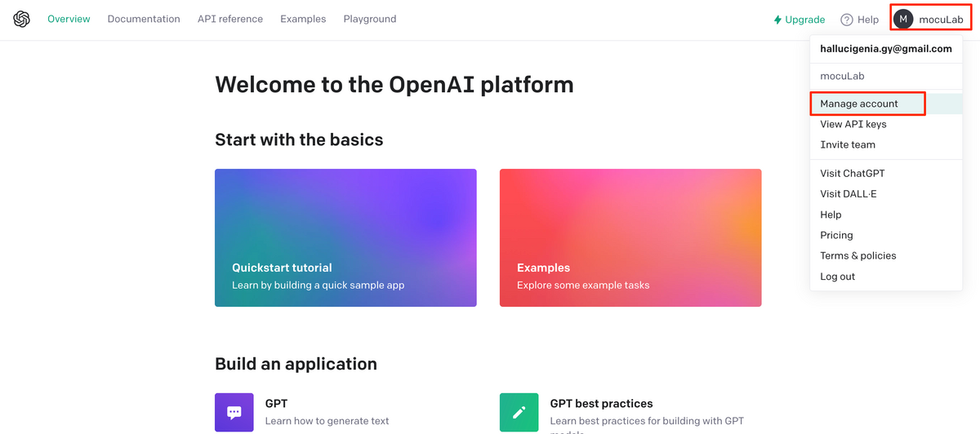Open Pricing from the account menu

[x=886, y=235]
